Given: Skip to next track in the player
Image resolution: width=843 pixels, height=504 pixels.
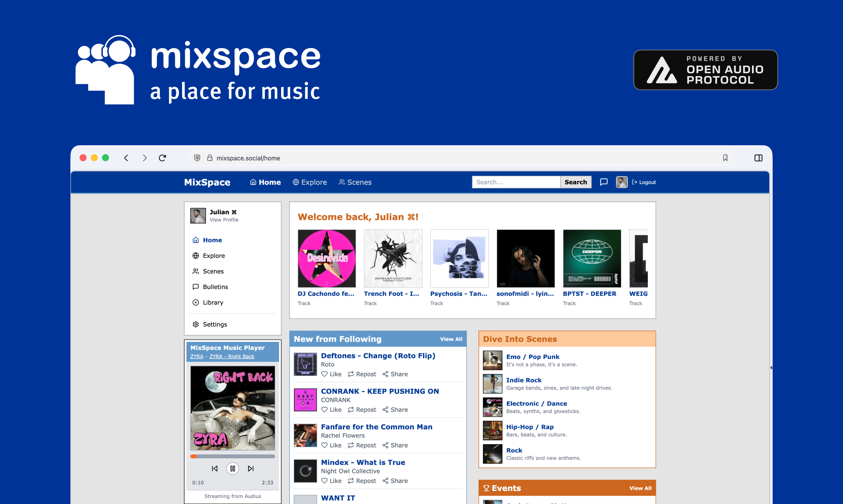Looking at the screenshot, I should click(x=251, y=469).
